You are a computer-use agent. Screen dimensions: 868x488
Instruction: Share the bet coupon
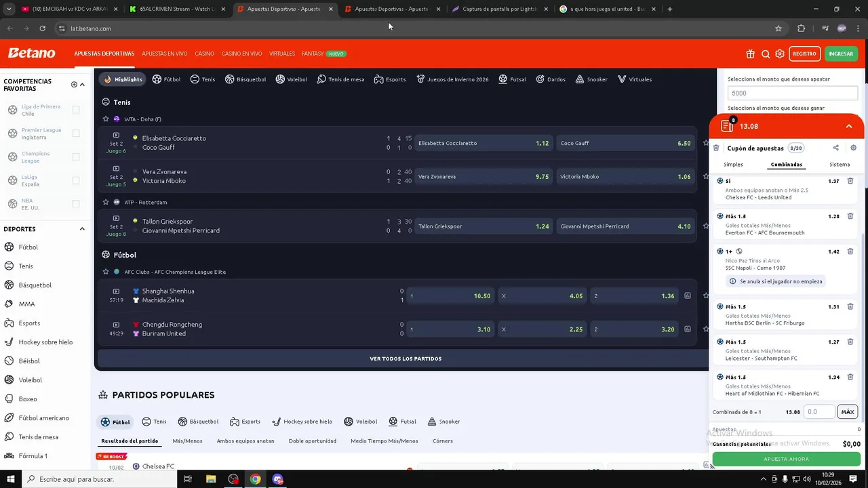[x=835, y=148]
